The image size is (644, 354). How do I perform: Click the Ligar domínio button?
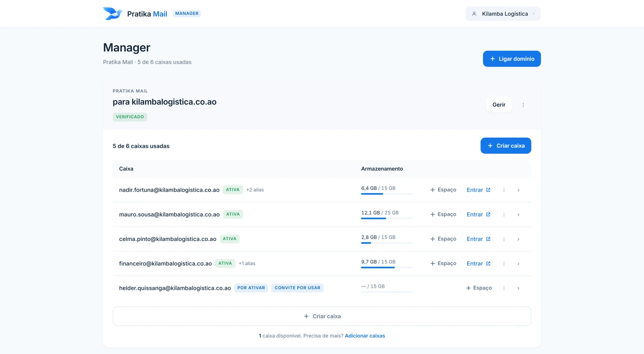click(x=512, y=59)
